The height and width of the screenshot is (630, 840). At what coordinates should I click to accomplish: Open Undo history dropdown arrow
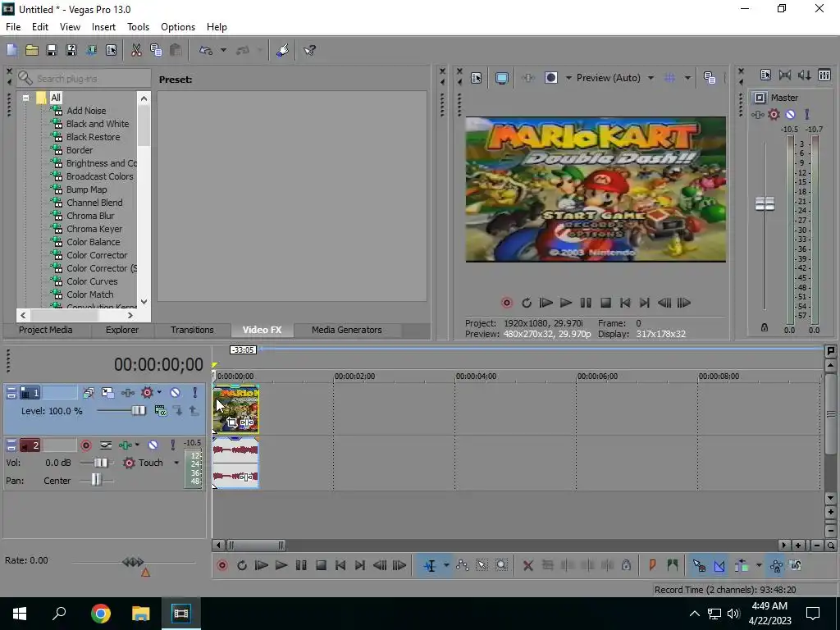[x=223, y=50]
